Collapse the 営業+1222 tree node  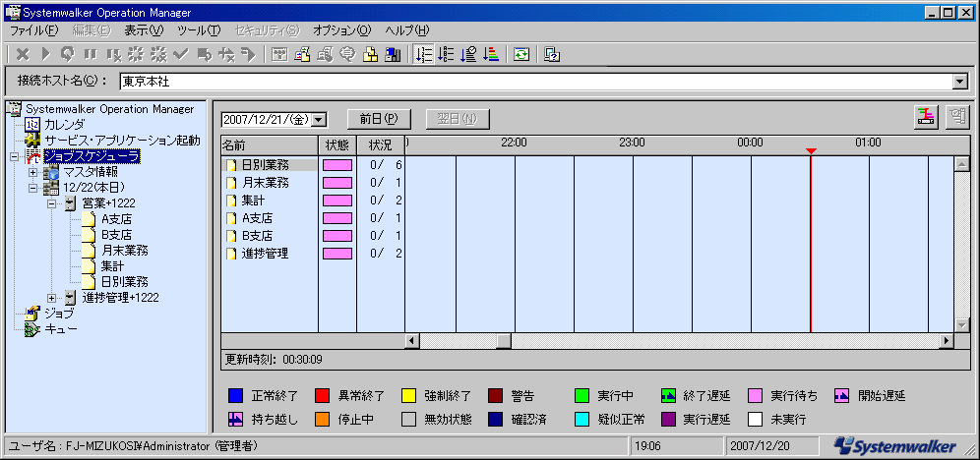(52, 203)
